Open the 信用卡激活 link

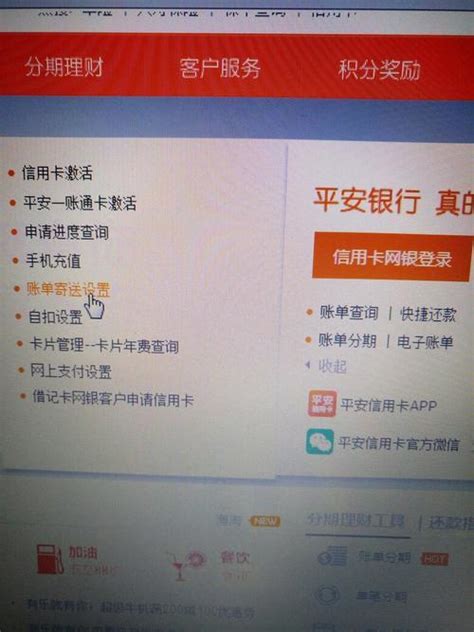point(57,173)
